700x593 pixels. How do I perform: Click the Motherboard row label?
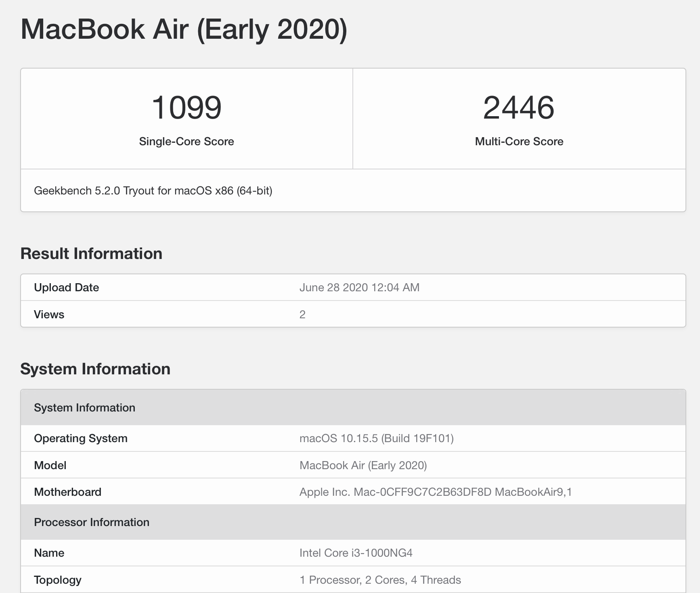click(x=67, y=492)
